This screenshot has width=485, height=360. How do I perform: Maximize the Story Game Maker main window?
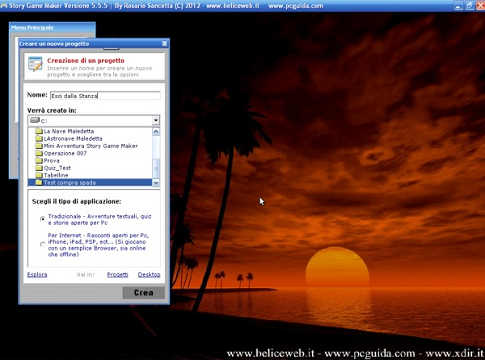[x=470, y=6]
